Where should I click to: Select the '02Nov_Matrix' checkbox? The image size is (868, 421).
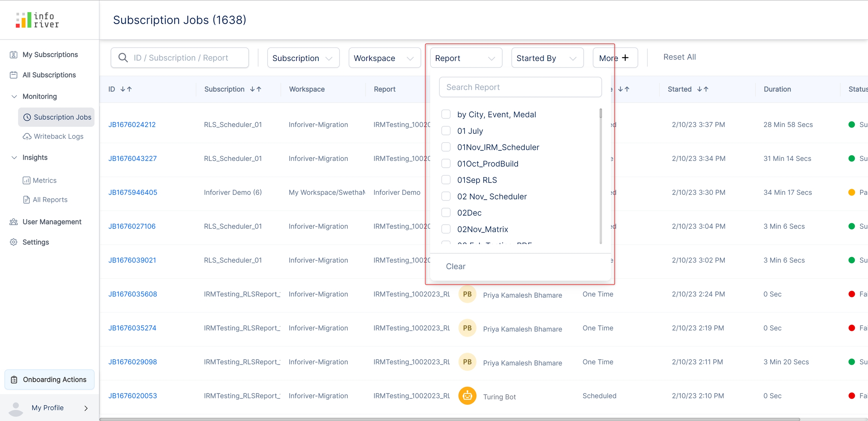coord(446,229)
